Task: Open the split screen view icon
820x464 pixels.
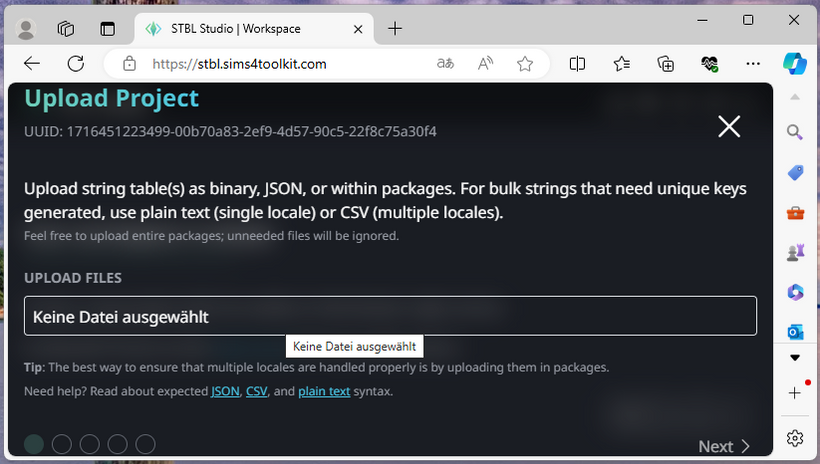Action: click(578, 64)
